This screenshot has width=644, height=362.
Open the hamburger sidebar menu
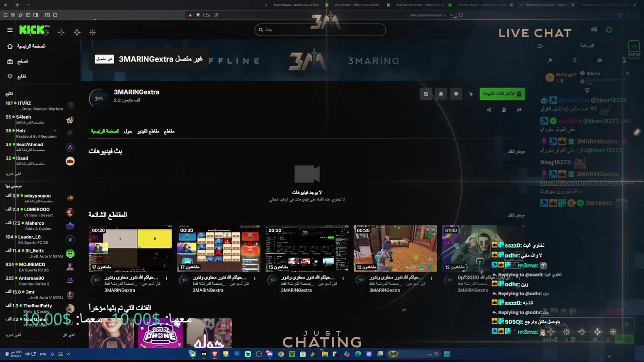pyautogui.click(x=10, y=30)
